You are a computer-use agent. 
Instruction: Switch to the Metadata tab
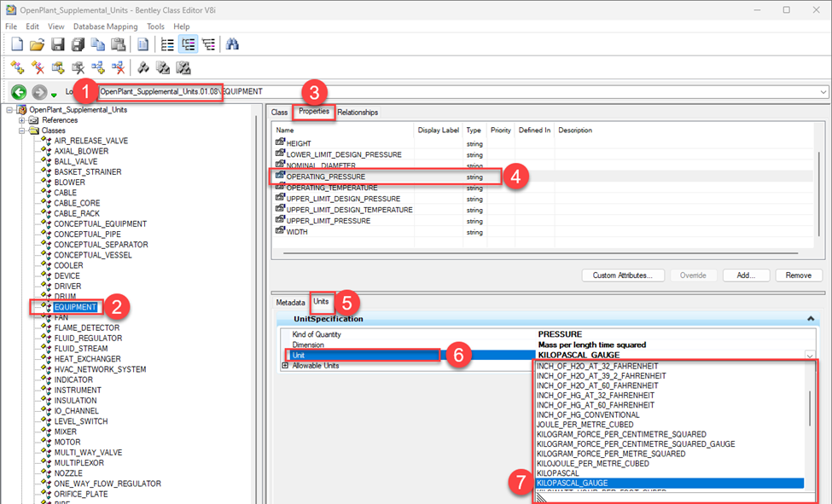[x=290, y=303]
